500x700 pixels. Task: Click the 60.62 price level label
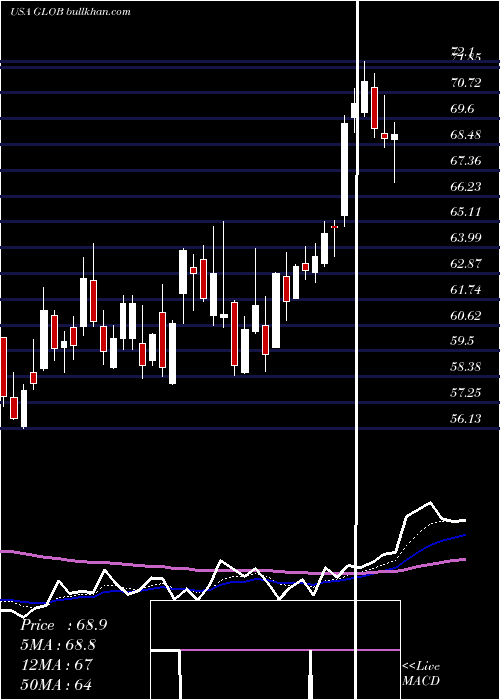[x=466, y=315]
